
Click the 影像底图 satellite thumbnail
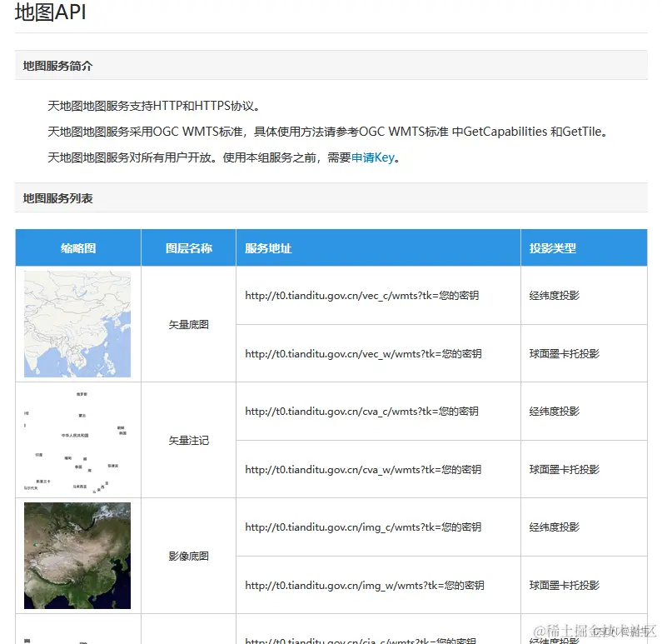click(77, 556)
